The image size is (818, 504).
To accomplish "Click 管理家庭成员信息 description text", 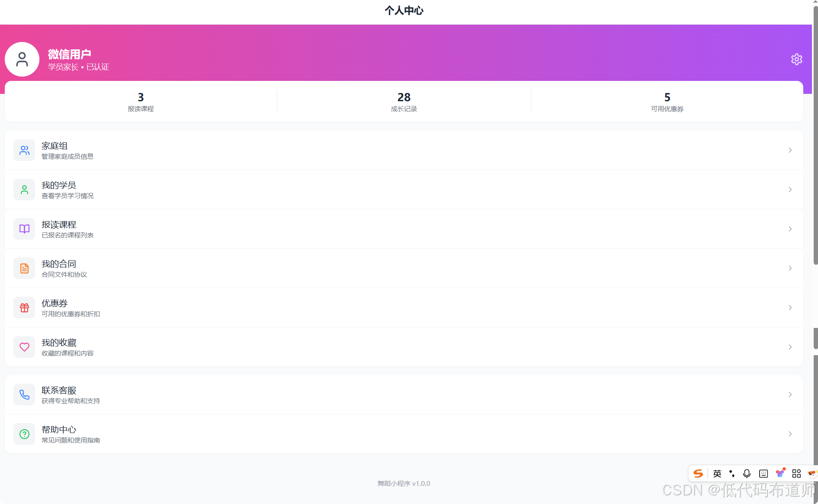I will (68, 157).
